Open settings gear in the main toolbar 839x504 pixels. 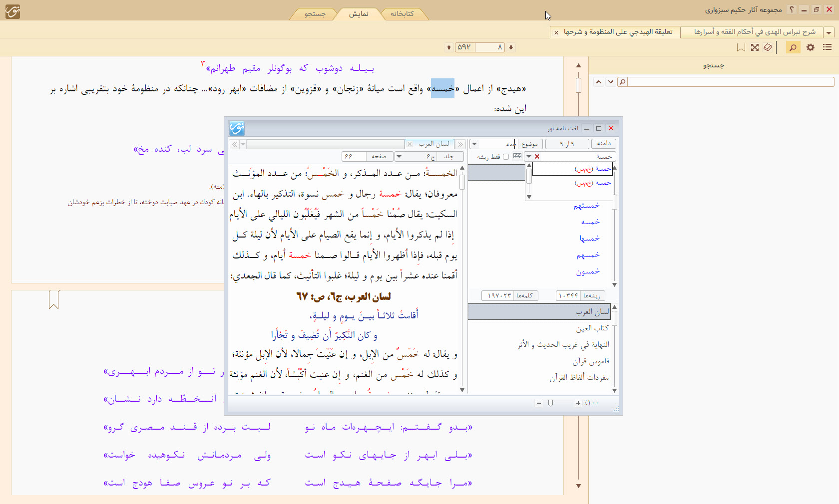(811, 47)
